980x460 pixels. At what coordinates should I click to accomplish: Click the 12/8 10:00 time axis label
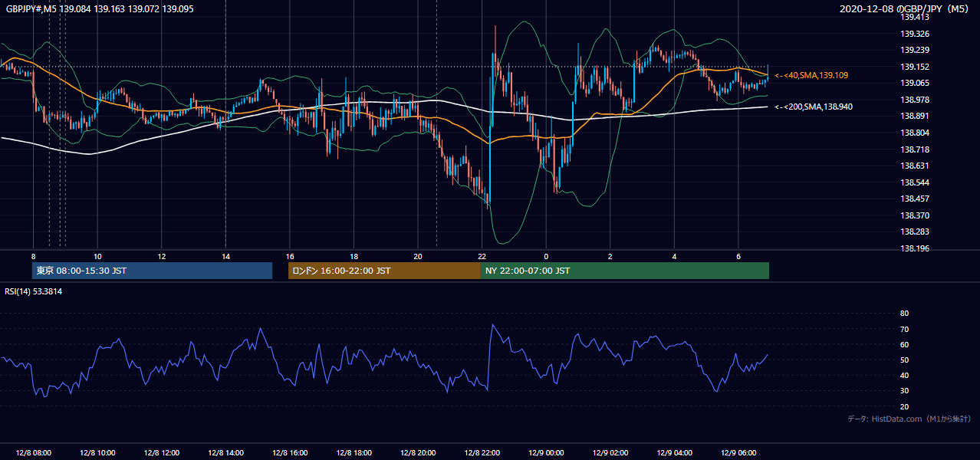coord(97,452)
